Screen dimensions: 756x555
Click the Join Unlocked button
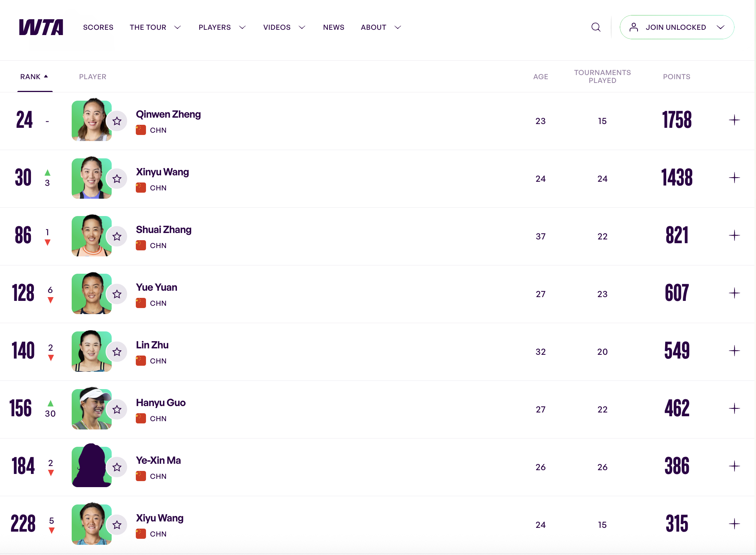677,27
